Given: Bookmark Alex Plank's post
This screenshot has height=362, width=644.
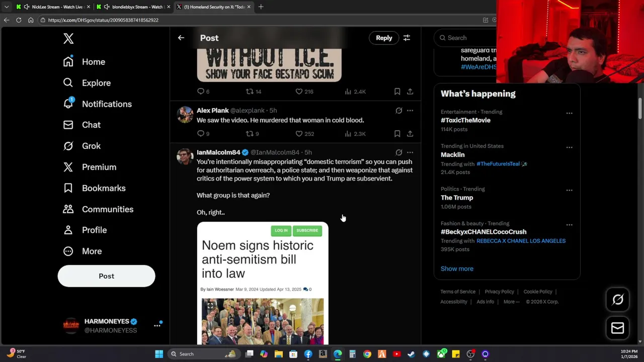Looking at the screenshot, I should (397, 134).
